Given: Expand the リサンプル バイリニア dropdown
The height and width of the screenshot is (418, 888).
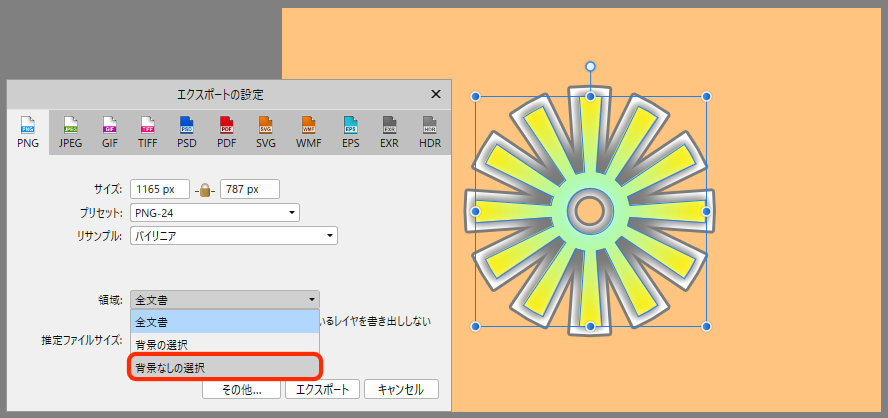Looking at the screenshot, I should (x=233, y=236).
